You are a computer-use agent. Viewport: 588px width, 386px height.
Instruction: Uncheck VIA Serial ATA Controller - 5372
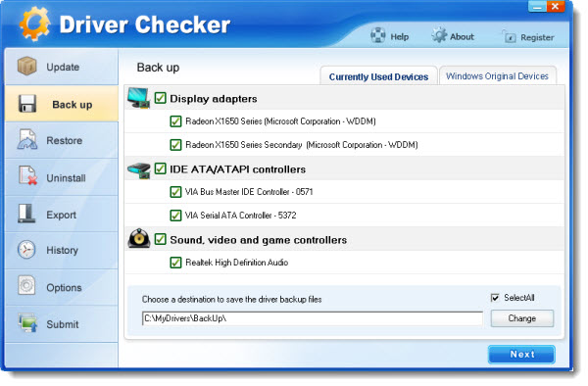[175, 216]
